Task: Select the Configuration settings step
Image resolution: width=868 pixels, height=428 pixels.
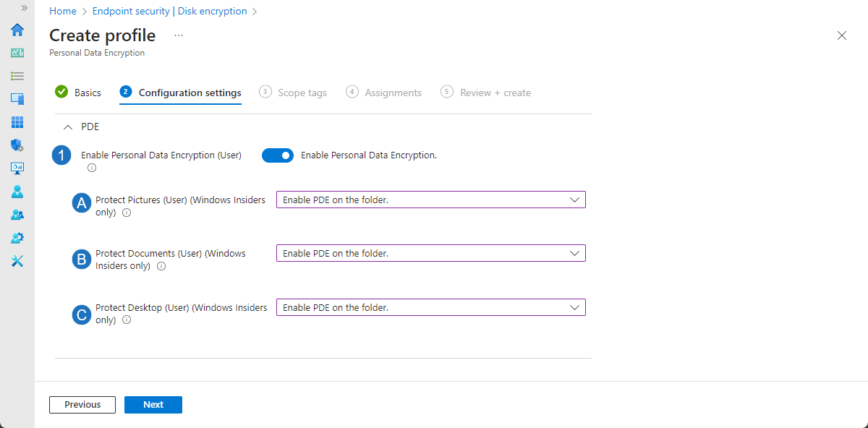Action: click(181, 93)
